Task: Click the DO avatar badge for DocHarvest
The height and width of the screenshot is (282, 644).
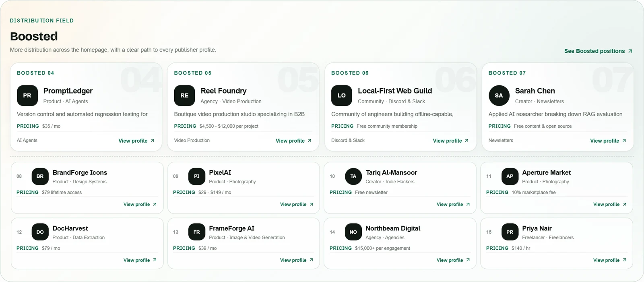Action: coord(40,232)
